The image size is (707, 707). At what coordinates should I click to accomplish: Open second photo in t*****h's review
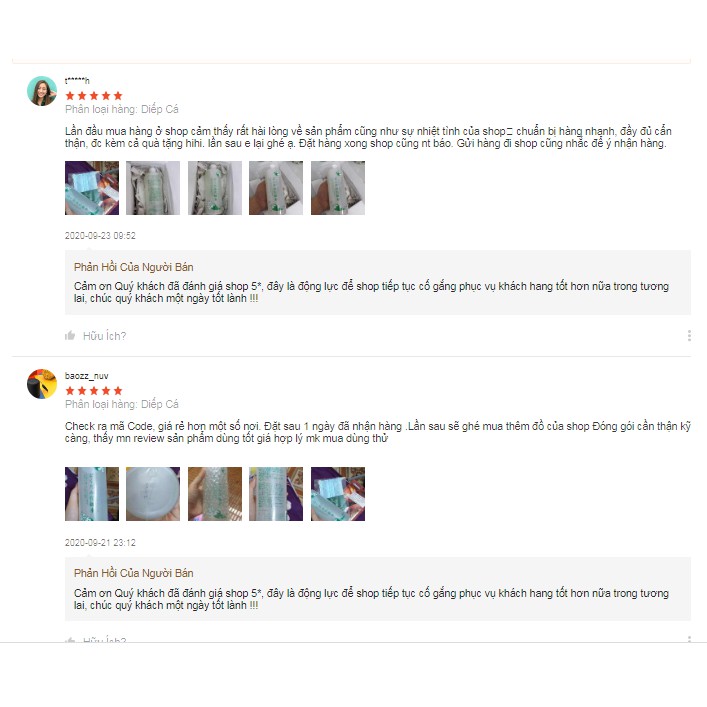pos(153,188)
